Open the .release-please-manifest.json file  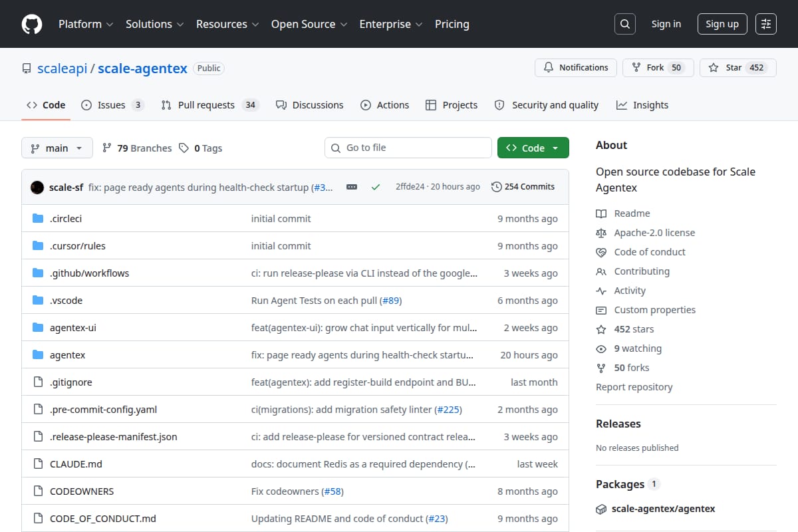click(x=114, y=437)
